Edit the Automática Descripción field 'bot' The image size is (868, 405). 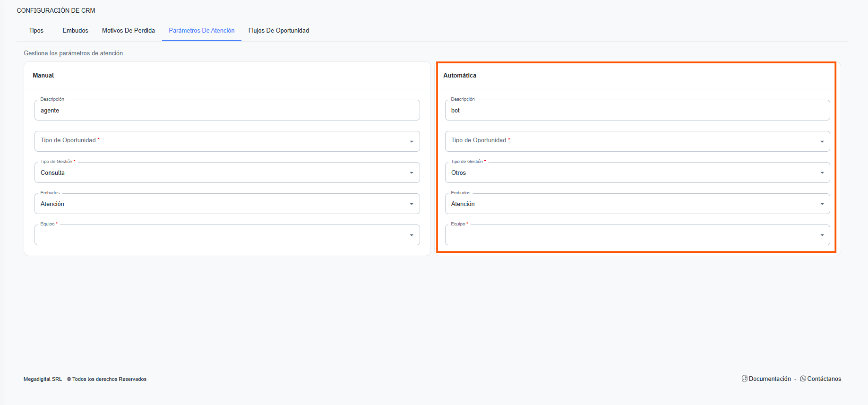click(x=637, y=111)
